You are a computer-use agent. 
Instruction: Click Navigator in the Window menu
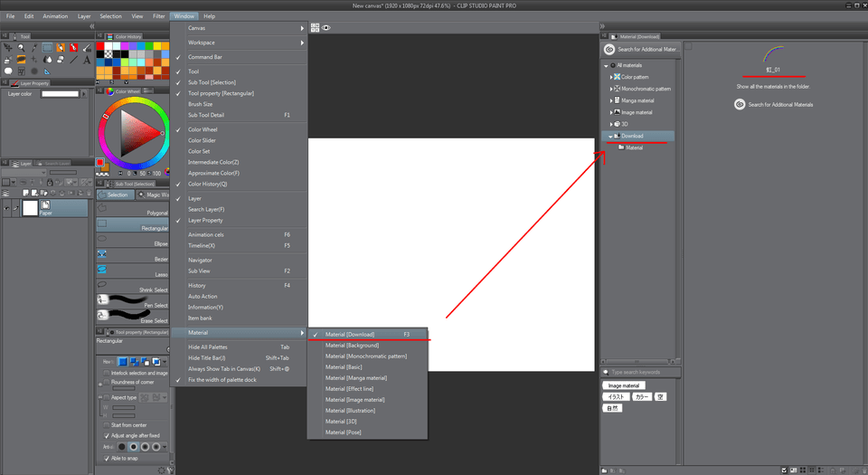point(200,260)
